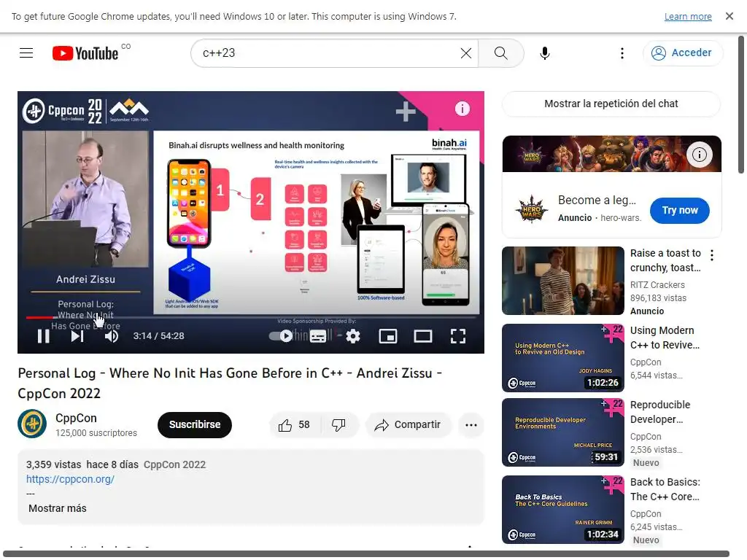Screen dimensions: 747x560
Task: Open options menu for RITZ ad
Action: 712,255
